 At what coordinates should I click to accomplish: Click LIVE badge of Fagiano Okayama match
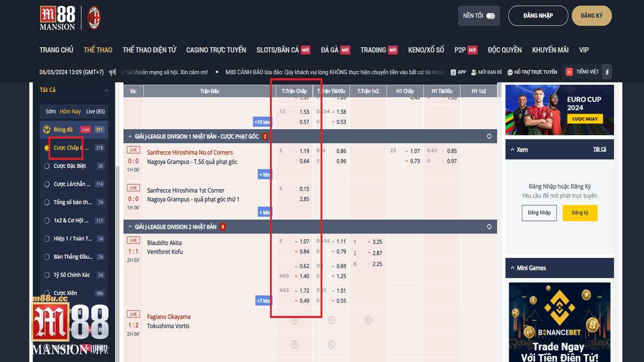133,314
